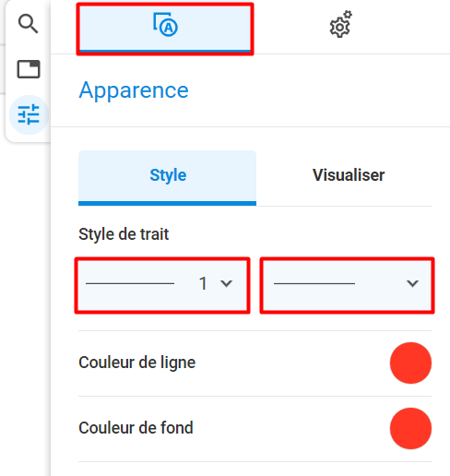Open the gear advanced settings tab
Viewport: 450px width, 476px height.
click(340, 25)
